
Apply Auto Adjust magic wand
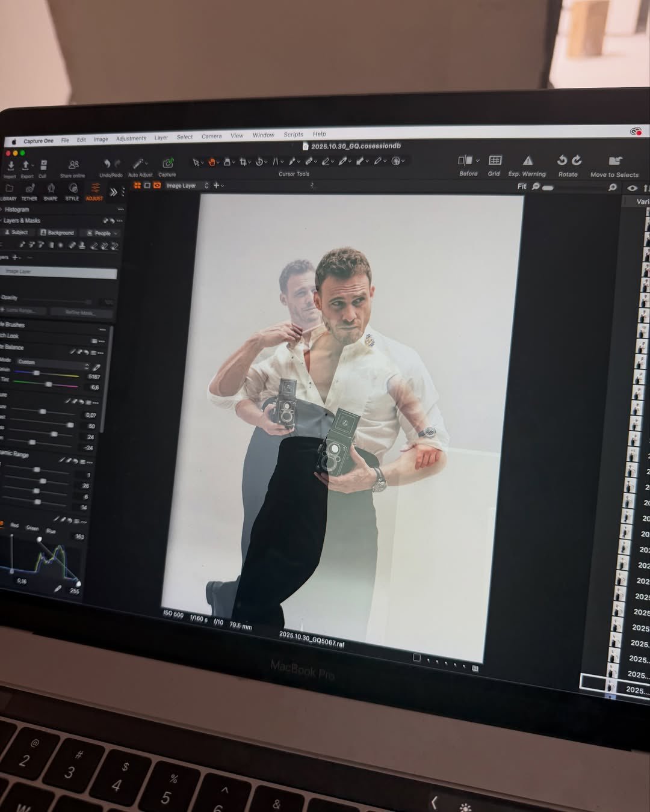pos(138,164)
